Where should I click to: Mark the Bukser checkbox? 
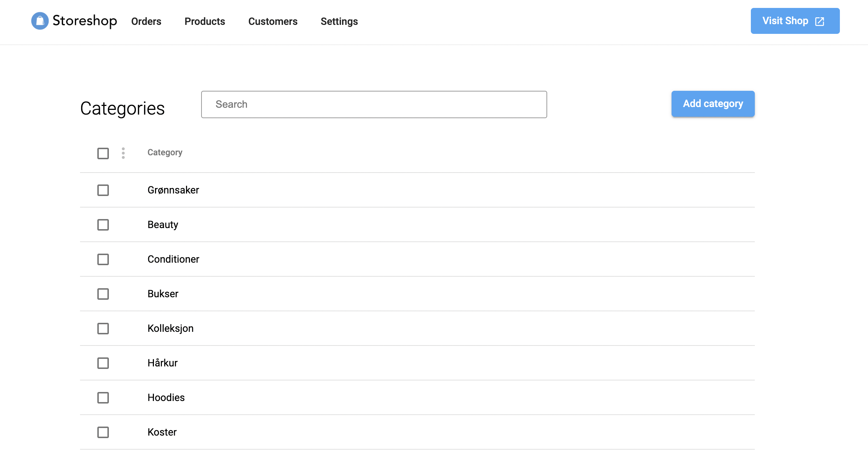pyautogui.click(x=103, y=294)
